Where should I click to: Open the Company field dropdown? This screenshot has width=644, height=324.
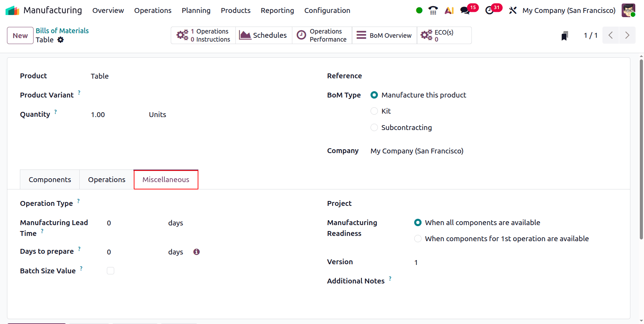[x=493, y=151]
